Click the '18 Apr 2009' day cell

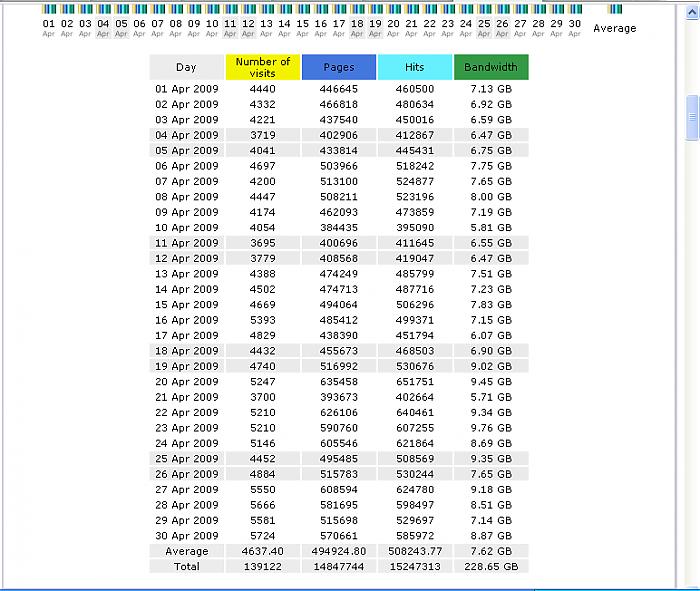point(187,351)
